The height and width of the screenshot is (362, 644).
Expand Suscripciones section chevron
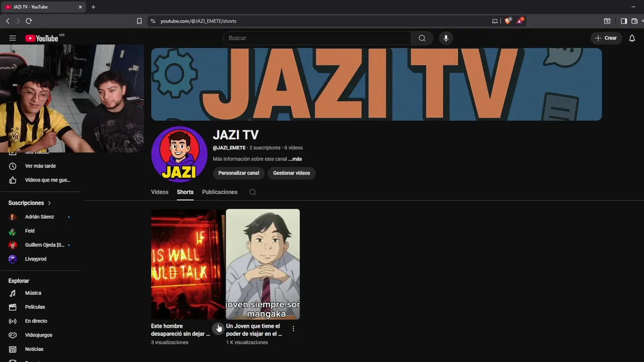click(49, 203)
